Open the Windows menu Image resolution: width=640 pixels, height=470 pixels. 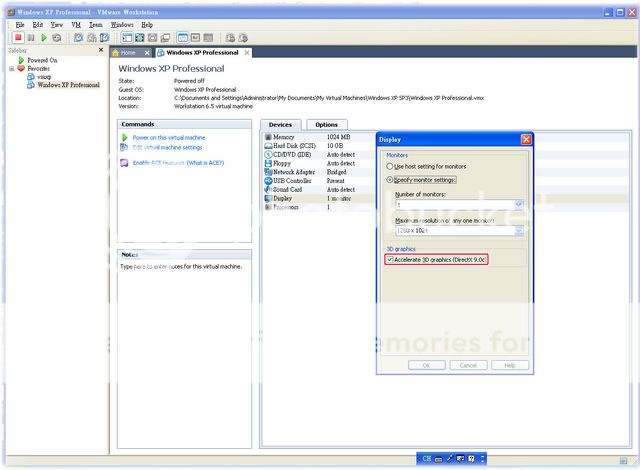[122, 25]
